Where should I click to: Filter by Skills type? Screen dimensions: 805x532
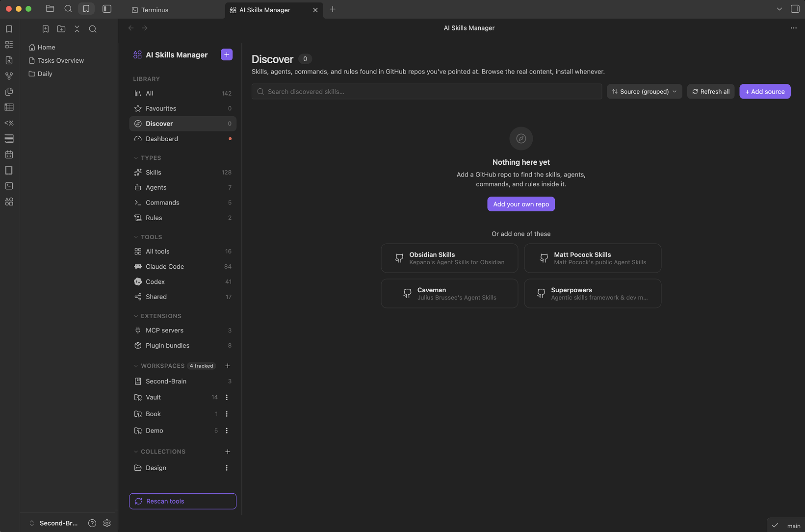182,172
